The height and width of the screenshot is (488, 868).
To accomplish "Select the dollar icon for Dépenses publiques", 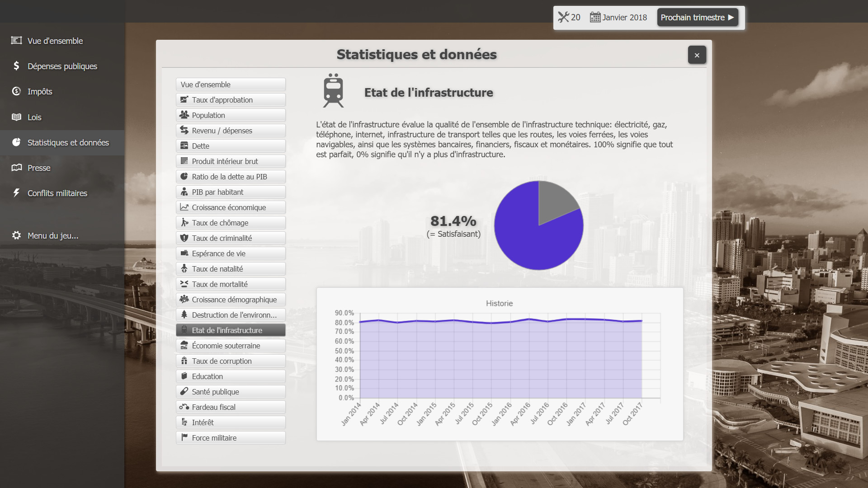I will (15, 66).
